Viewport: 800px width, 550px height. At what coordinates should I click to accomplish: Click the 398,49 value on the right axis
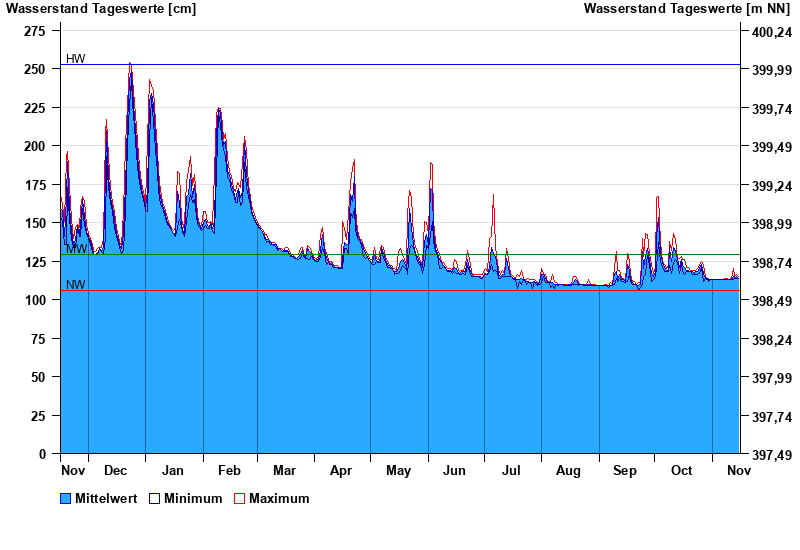click(769, 301)
